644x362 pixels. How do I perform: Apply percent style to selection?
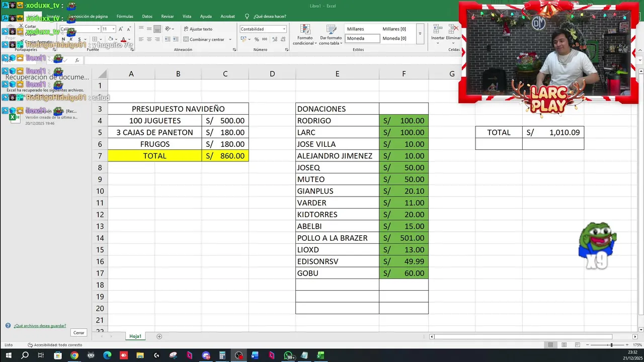(257, 39)
